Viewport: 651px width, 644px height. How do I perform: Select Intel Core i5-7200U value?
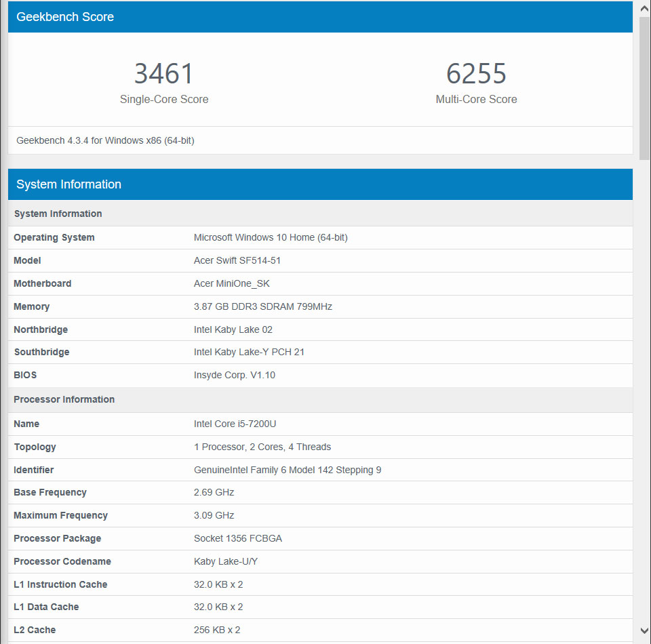coord(235,424)
